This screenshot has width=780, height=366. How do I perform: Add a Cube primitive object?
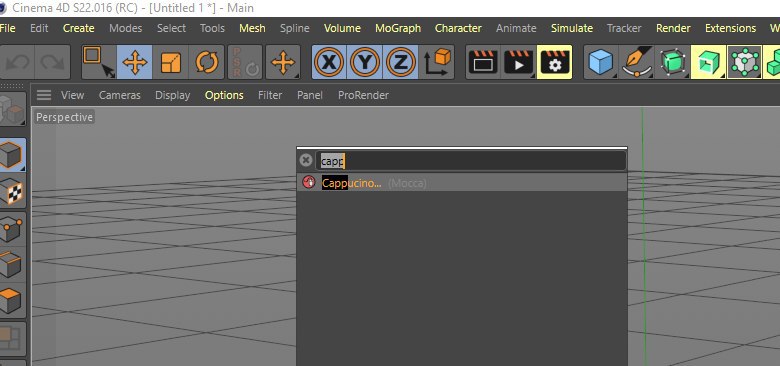[600, 63]
